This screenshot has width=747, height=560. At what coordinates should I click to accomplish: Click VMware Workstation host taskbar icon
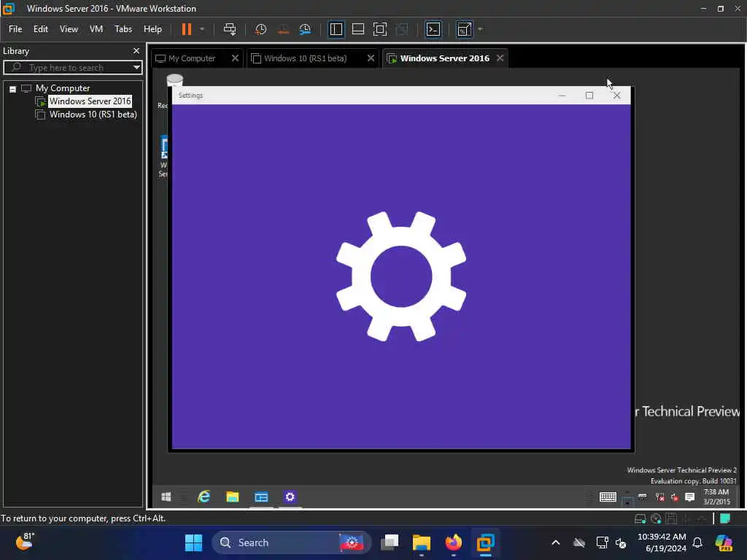tap(485, 542)
